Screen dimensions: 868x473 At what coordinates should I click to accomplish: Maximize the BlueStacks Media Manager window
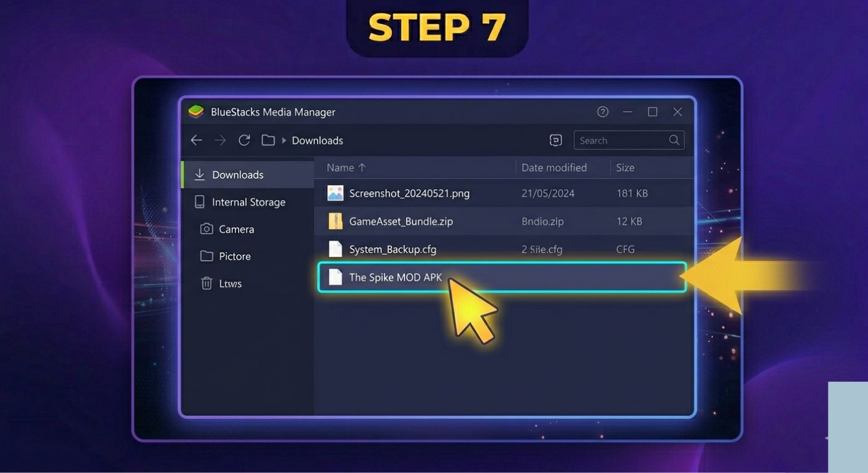tap(652, 111)
